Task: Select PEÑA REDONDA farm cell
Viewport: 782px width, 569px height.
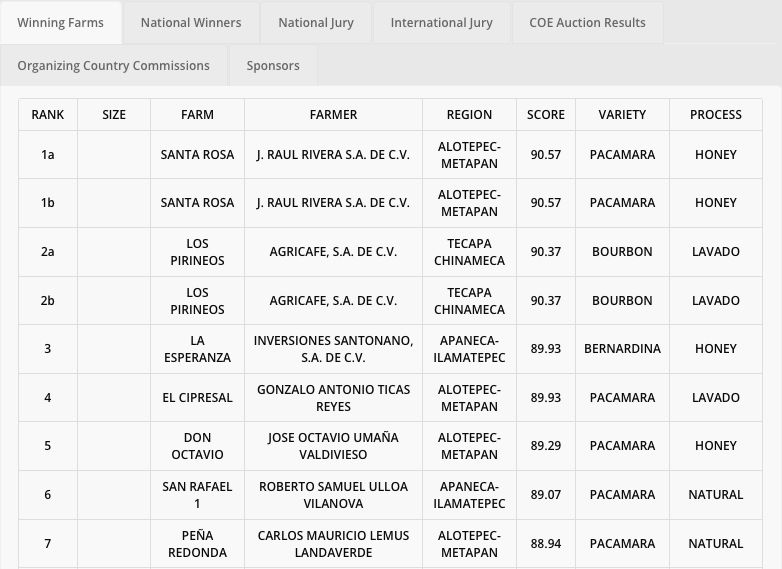Action: (197, 544)
